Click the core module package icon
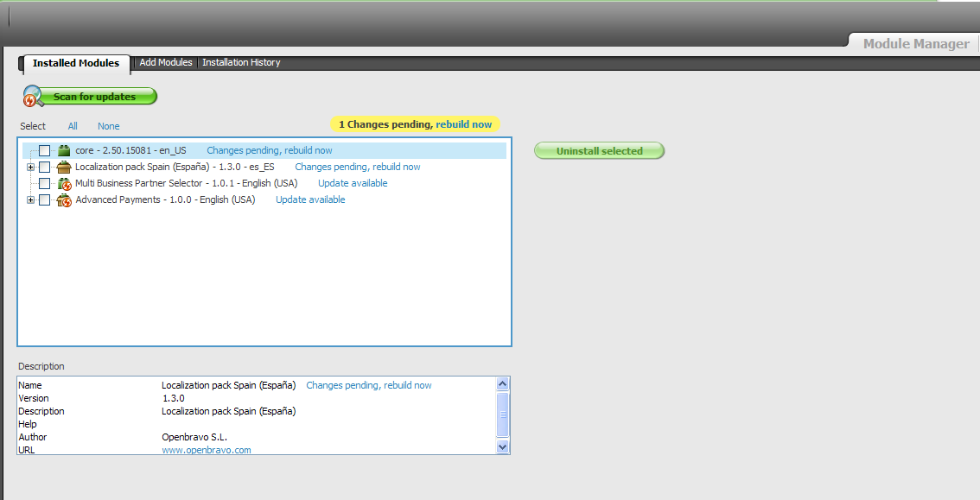 point(63,151)
